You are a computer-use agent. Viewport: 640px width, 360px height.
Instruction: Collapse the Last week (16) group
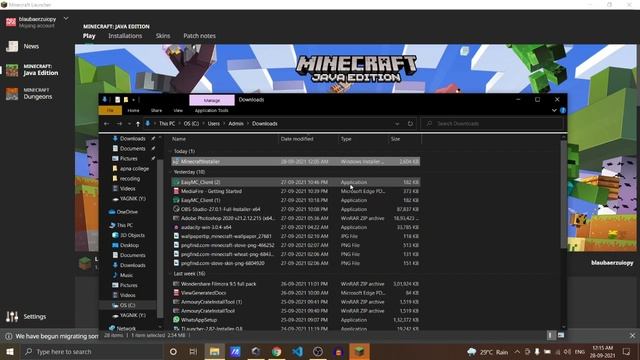[171, 274]
